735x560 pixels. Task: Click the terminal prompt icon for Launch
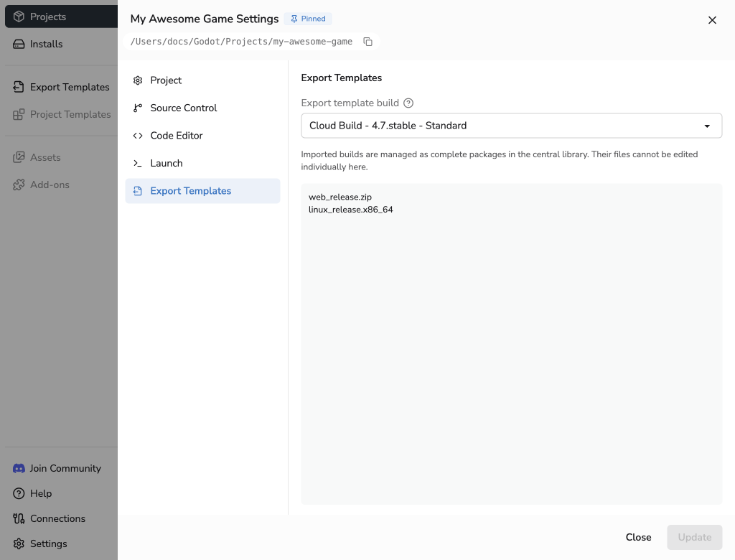tap(138, 163)
